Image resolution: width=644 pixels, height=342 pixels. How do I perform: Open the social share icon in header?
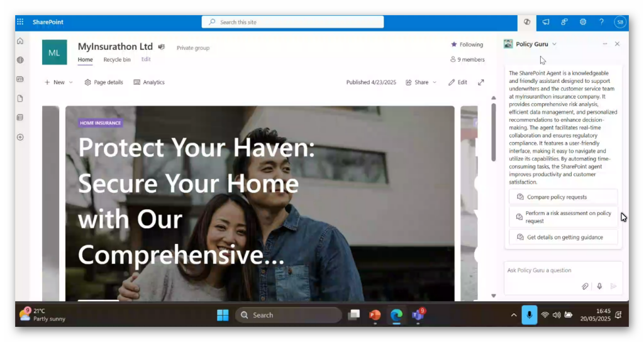click(x=564, y=22)
